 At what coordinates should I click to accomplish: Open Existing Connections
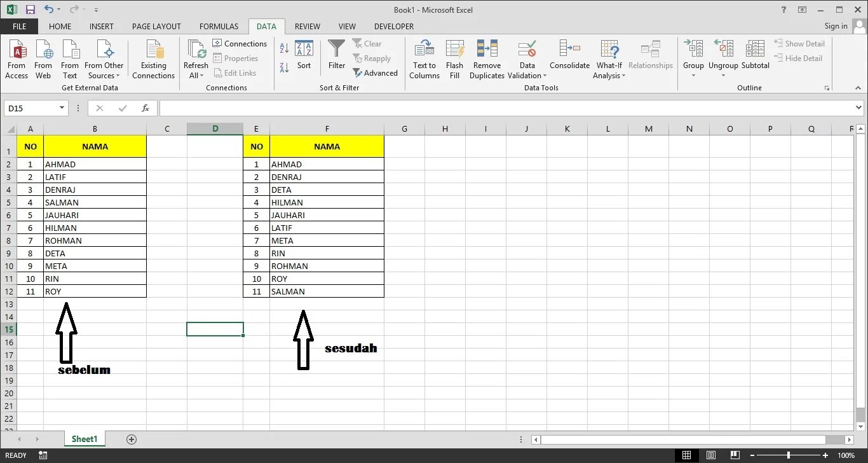pyautogui.click(x=153, y=59)
